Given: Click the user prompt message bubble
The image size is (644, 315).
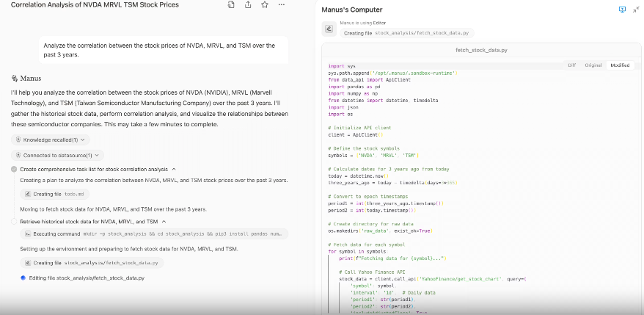Looking at the screenshot, I should click(x=164, y=50).
